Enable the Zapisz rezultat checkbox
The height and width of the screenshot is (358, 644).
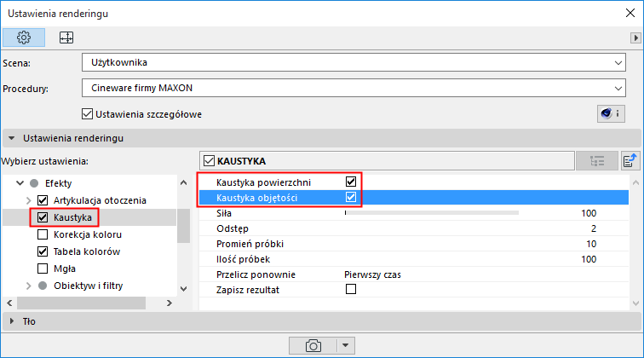[350, 290]
